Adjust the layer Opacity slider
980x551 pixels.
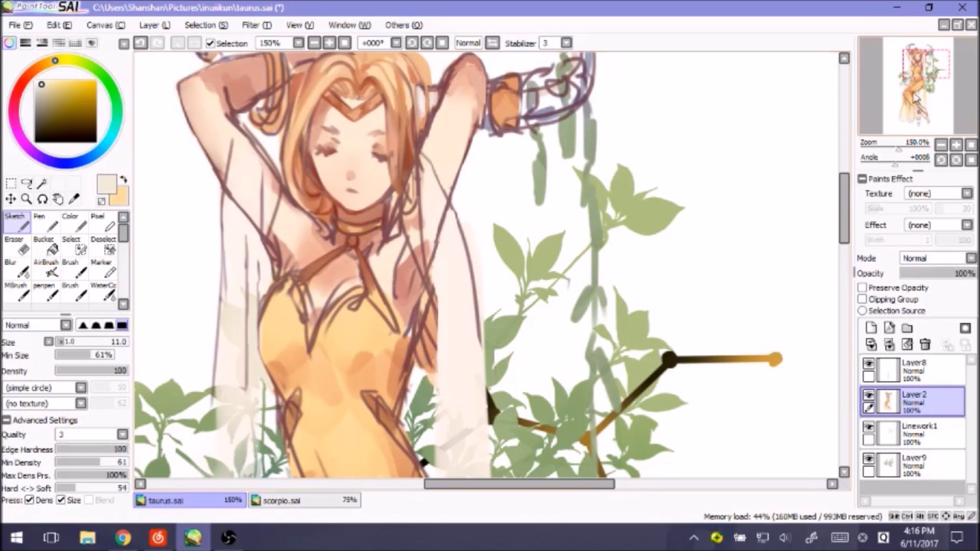(x=938, y=273)
